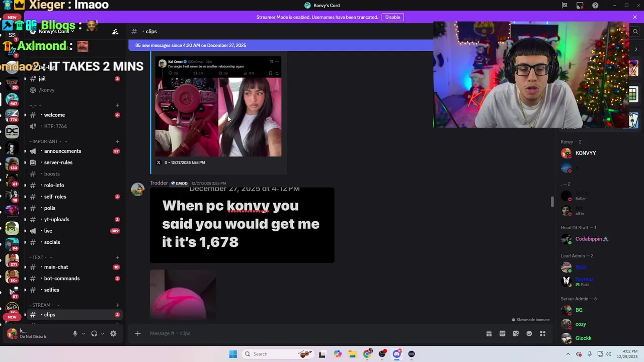Dismiss the Streamer Mode banner
This screenshot has height=362, width=644.
click(635, 17)
